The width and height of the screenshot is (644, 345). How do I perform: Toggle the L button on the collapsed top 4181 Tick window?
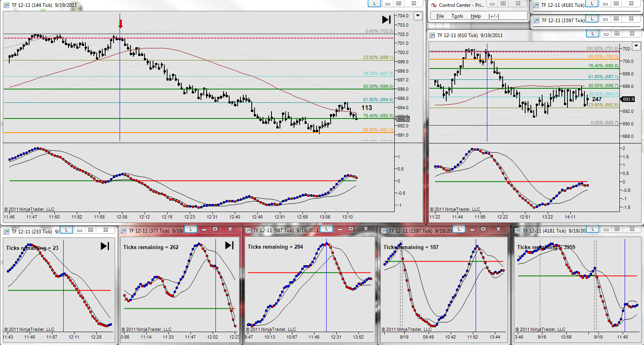[592, 3]
